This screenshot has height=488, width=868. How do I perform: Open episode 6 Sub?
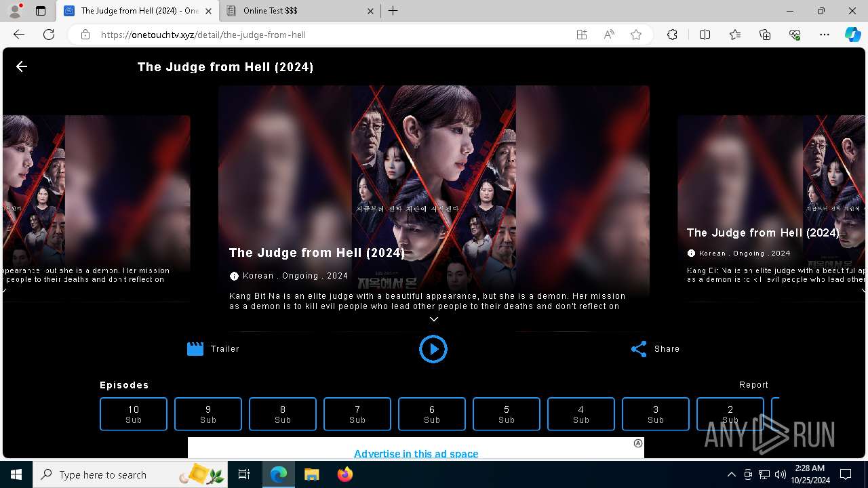tap(432, 414)
